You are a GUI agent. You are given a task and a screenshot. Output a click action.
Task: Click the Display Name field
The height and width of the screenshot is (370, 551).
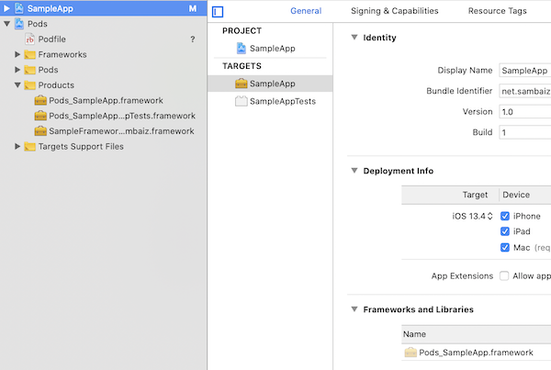tap(525, 71)
